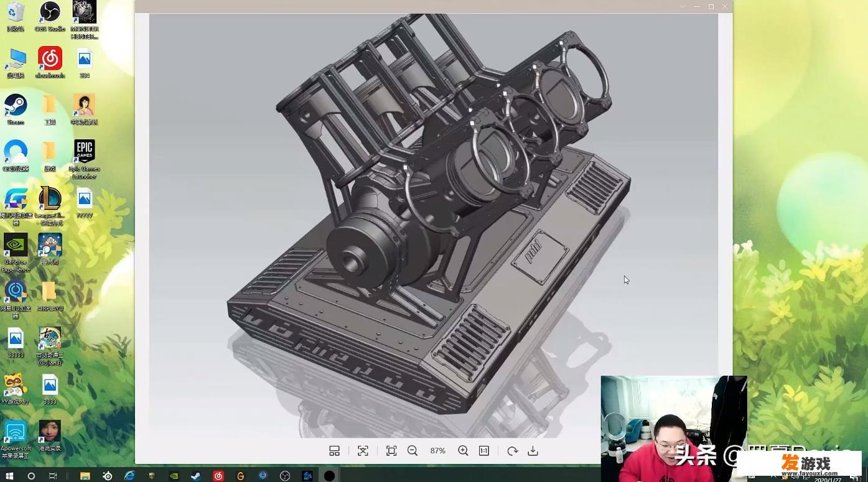Download the image with save icon
This screenshot has height=482, width=868.
[x=533, y=451]
